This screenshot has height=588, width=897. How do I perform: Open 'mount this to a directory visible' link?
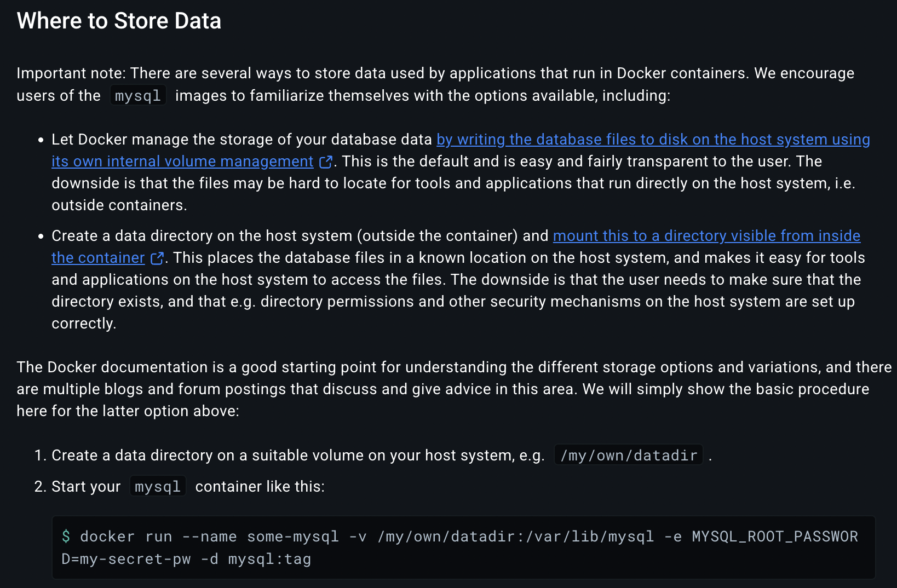707,236
